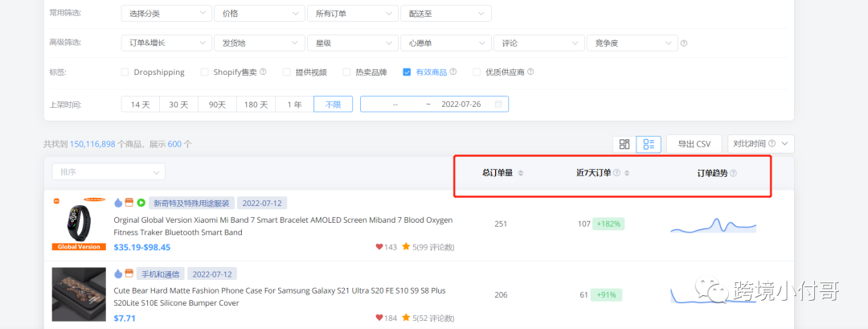Sort by 总订单量 using sort arrows
This screenshot has width=868, height=329.
520,173
